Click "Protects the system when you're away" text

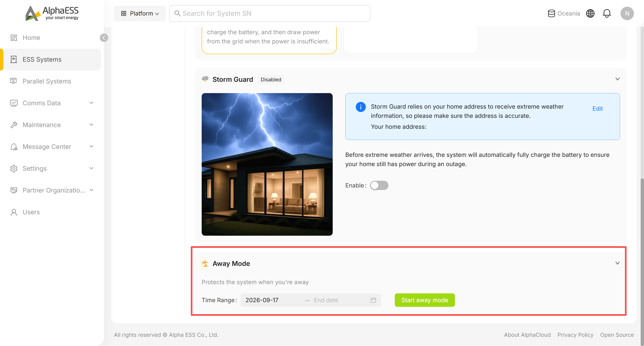[255, 282]
